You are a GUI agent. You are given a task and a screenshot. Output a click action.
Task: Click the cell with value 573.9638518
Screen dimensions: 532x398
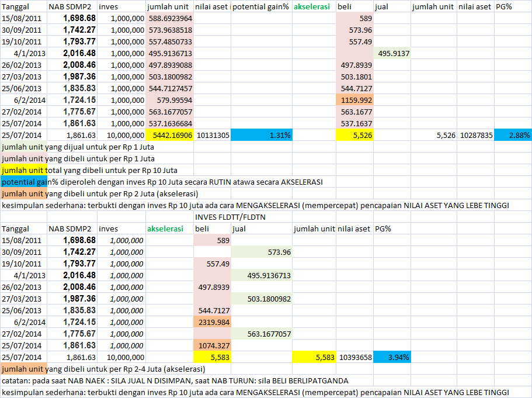[x=169, y=30]
